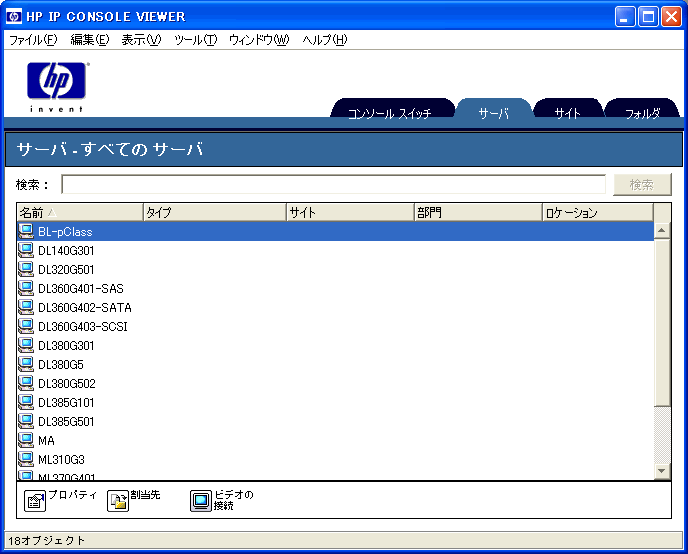688x554 pixels.
Task: Click the search (検索) text field
Action: click(333, 184)
